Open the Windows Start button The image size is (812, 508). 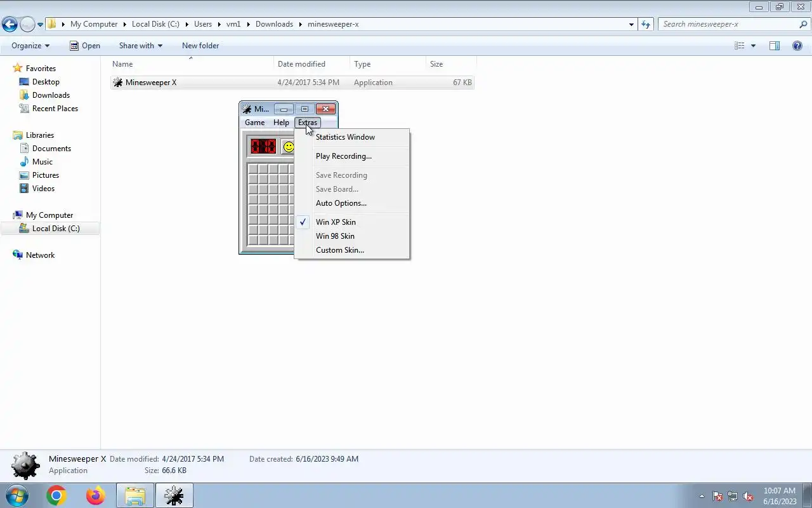pos(17,495)
